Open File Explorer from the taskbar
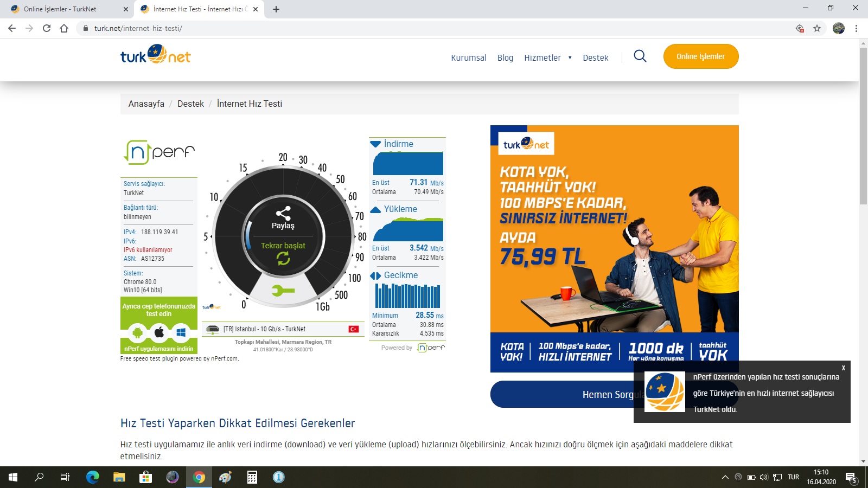Image resolution: width=868 pixels, height=488 pixels. [x=119, y=477]
